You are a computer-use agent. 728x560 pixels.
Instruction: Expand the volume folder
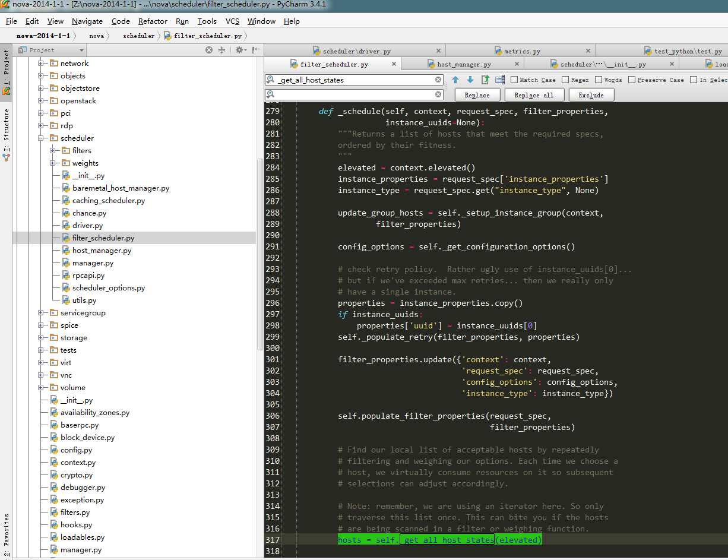(41, 388)
